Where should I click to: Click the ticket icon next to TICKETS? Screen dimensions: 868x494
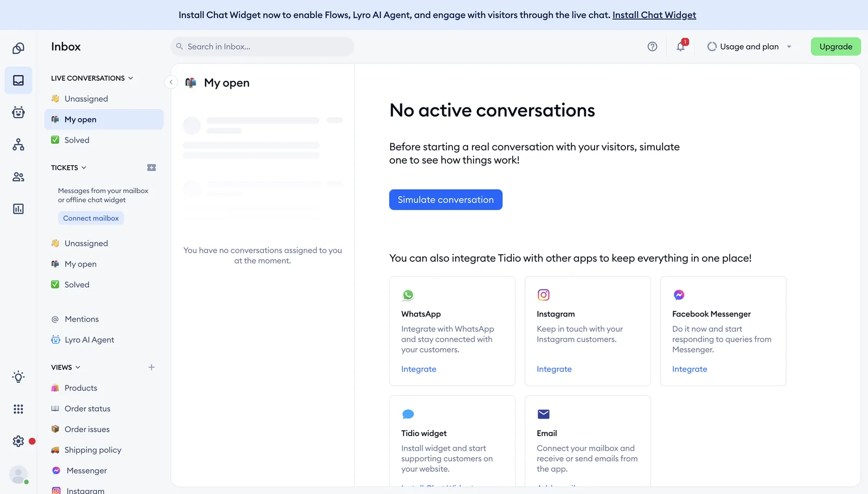tap(151, 168)
